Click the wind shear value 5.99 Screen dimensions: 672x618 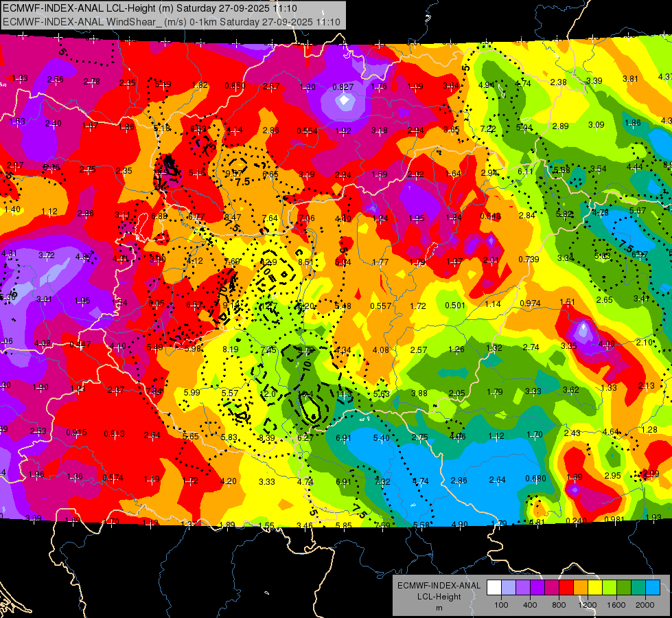(192, 392)
